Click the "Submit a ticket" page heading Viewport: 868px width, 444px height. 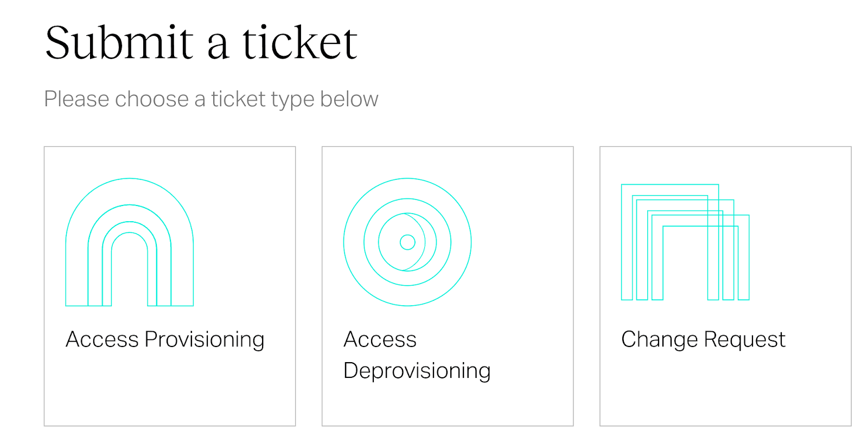[x=201, y=42]
